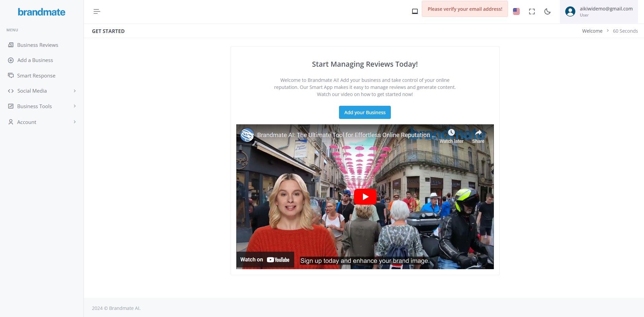Click the Start Managing Reviews Today heading
Viewport: 644px width, 317px height.
point(365,64)
